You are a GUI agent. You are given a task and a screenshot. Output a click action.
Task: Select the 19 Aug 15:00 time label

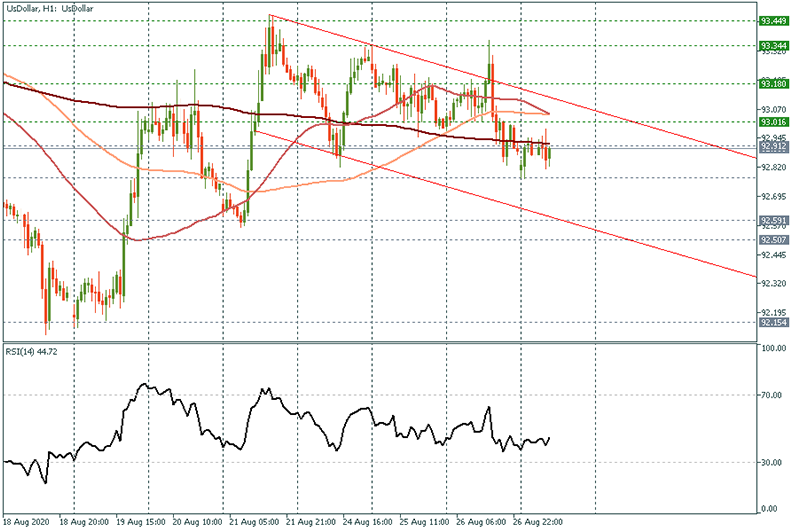(x=143, y=522)
